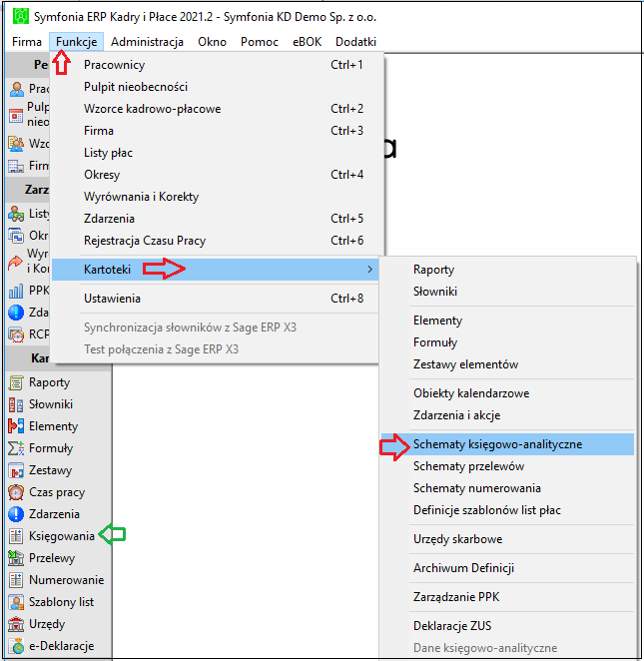644x661 pixels.
Task: Open the Okno menu
Action: point(212,42)
